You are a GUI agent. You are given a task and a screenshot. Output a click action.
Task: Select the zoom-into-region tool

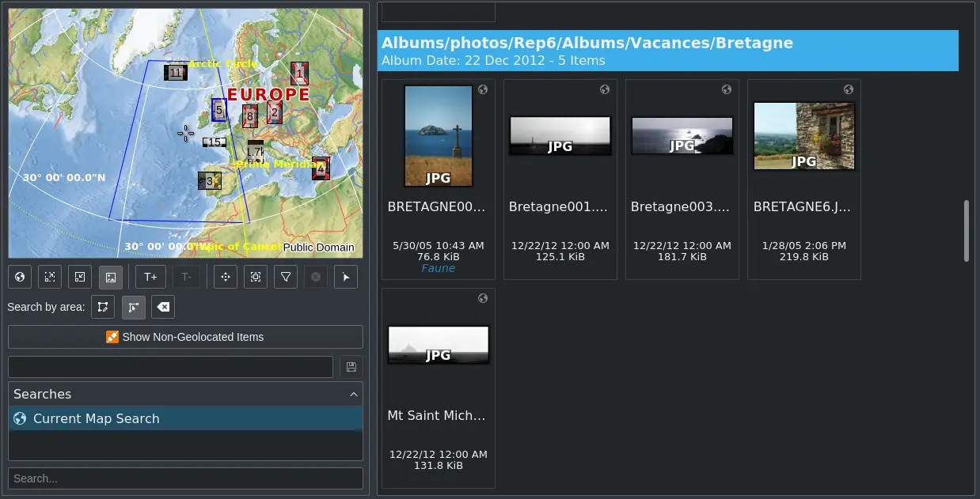255,277
